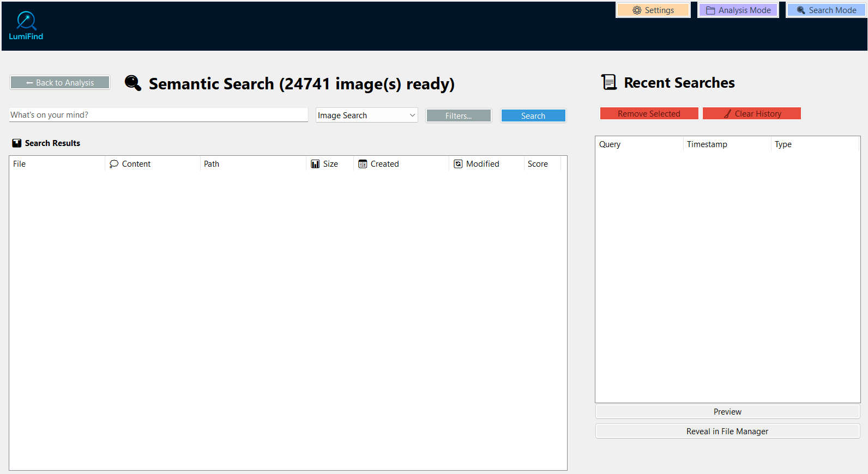Viewport: 868px width, 474px height.
Task: Sort recent searches by Query header
Action: click(640, 144)
